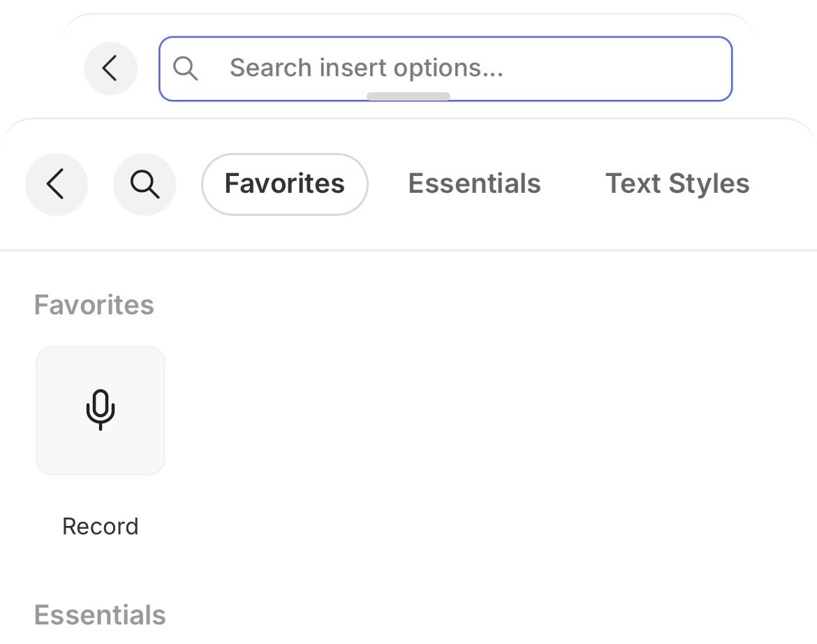This screenshot has width=817, height=644.
Task: Click the Favorites section heading
Action: click(x=94, y=305)
